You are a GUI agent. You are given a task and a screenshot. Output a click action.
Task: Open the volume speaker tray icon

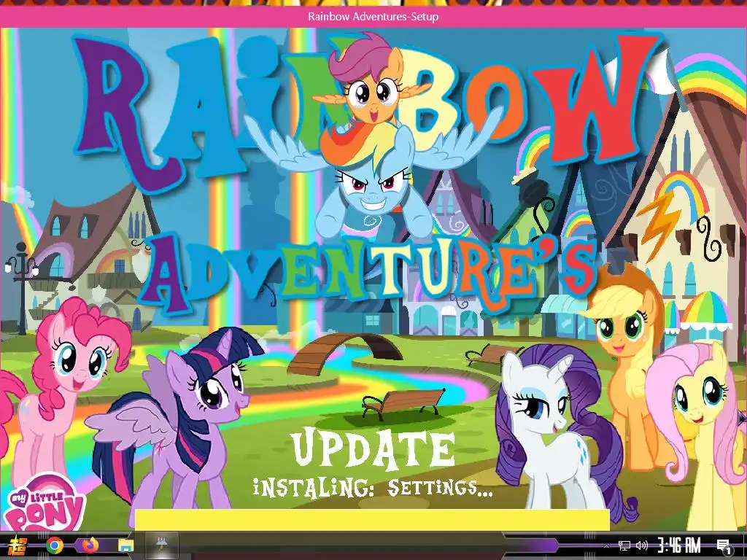642,545
